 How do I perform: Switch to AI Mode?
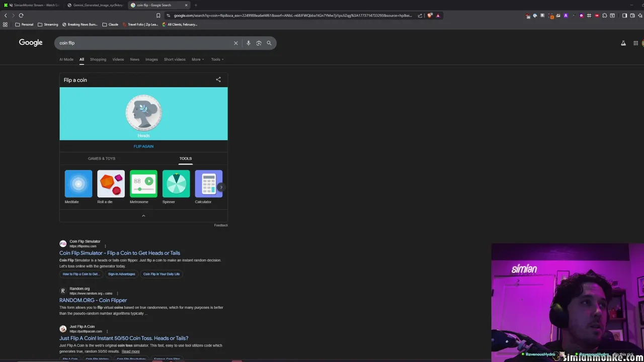tap(66, 59)
